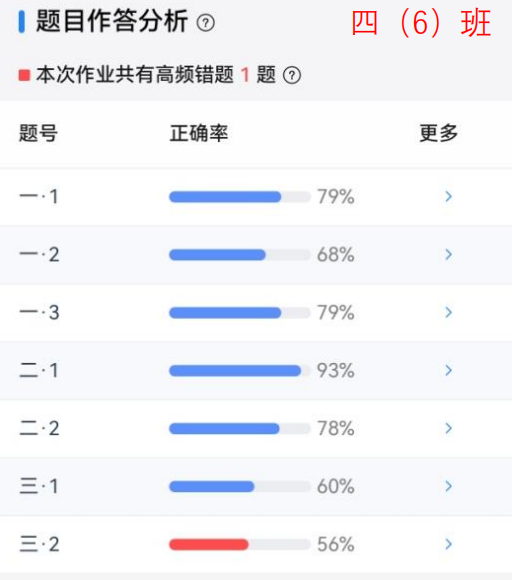Viewport: 514px width, 580px height.
Task: Click the red square high-frequency error marker
Action: coord(24,75)
